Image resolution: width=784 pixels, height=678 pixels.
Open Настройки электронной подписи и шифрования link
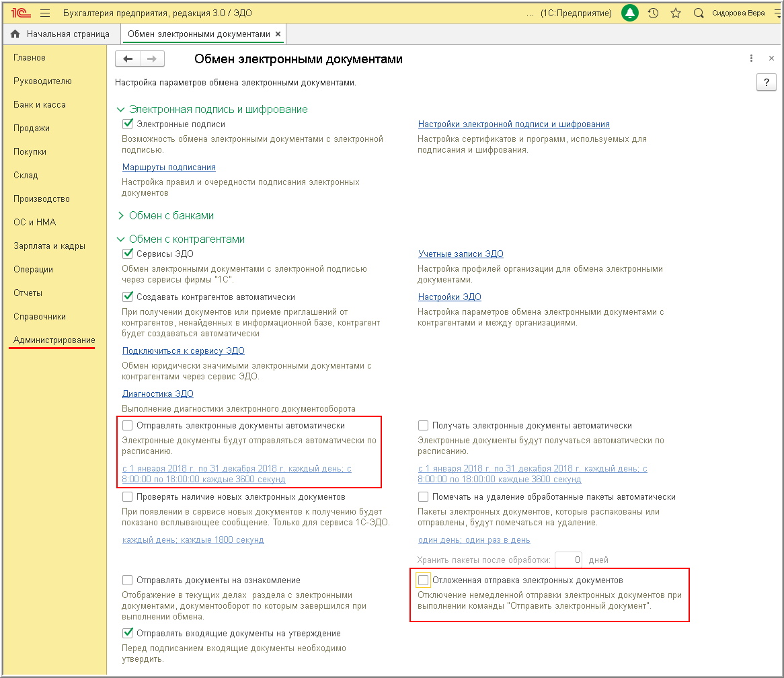tap(514, 124)
